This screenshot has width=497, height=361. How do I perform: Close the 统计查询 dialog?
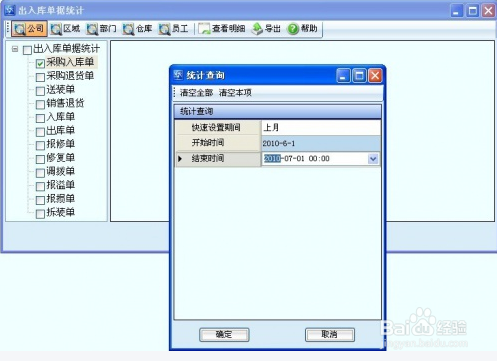coord(375,76)
